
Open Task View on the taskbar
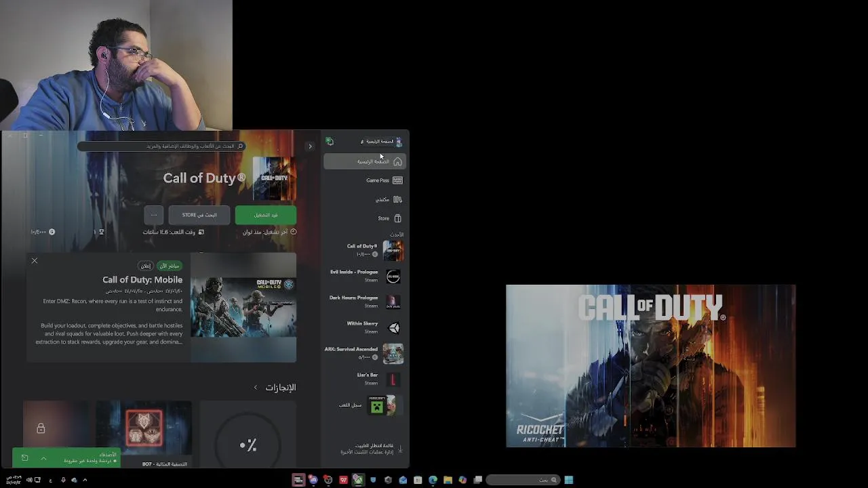pyautogui.click(x=478, y=480)
